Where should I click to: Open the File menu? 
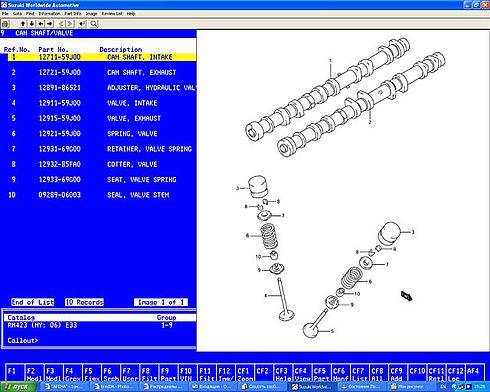click(x=5, y=14)
